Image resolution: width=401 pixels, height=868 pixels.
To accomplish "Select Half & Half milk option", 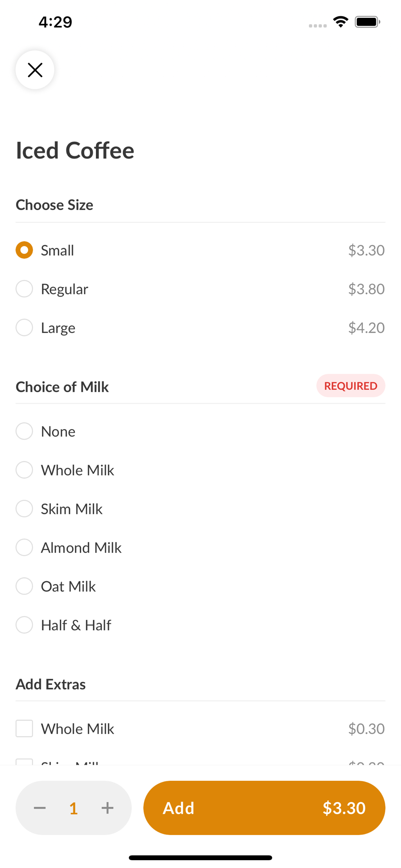I will point(200,625).
